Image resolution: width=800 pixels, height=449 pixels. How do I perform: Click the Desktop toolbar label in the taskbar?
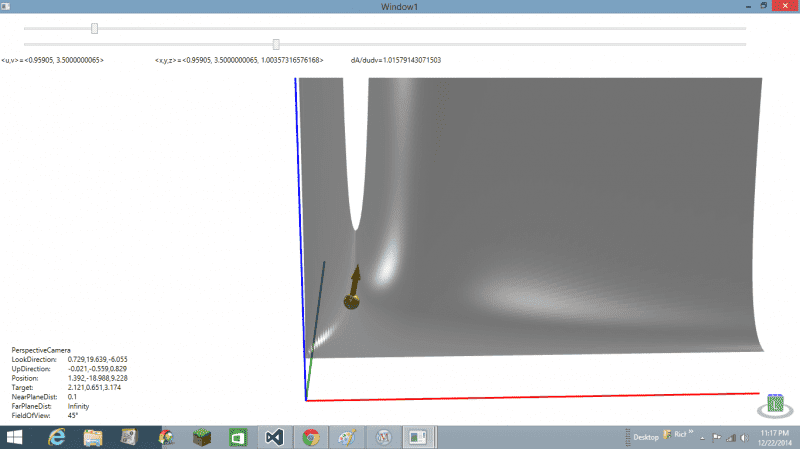click(647, 437)
